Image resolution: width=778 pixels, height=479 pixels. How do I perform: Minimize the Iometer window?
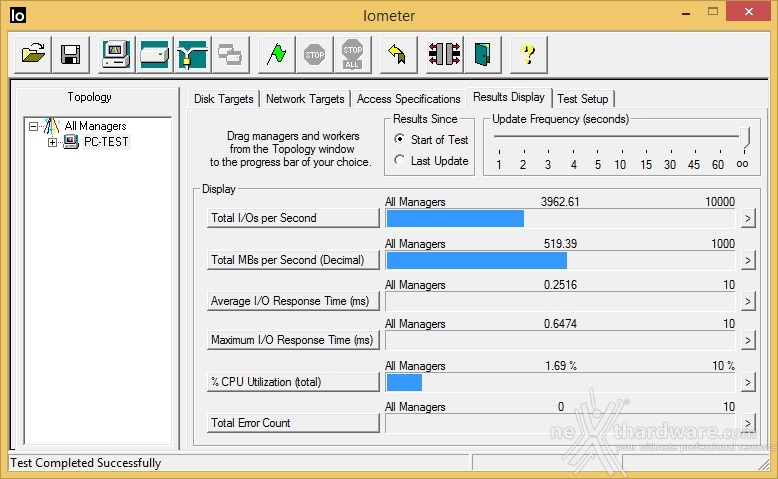click(x=686, y=13)
